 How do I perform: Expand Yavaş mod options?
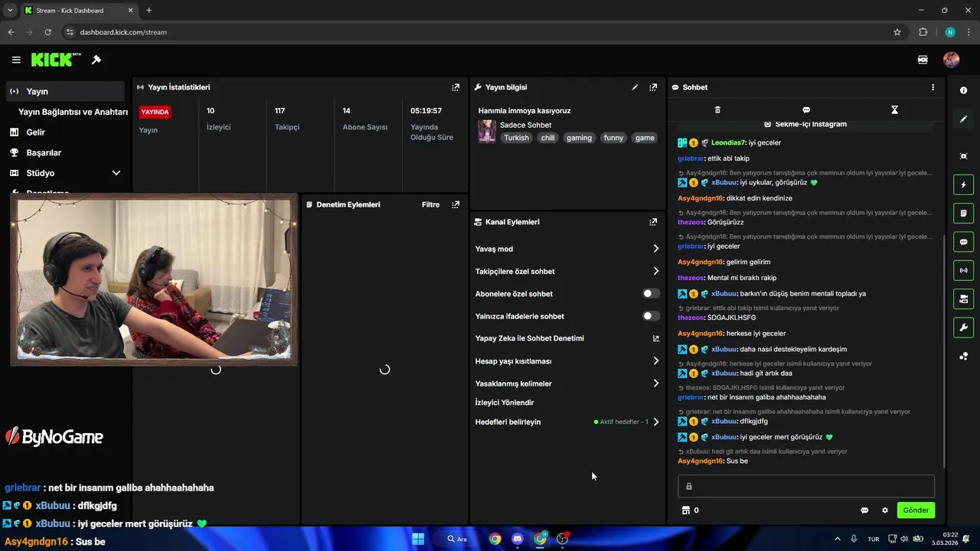(655, 249)
